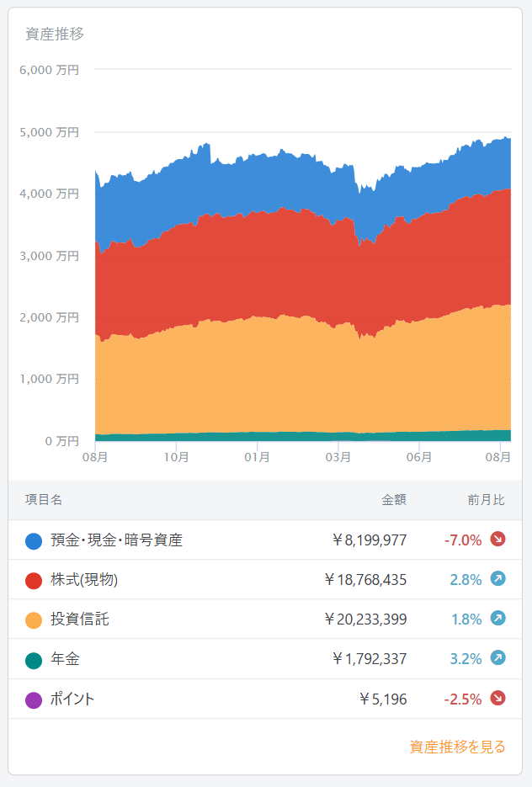Click the blue dot for 預金・現金・暗号資産
This screenshot has width=532, height=787.
pos(34,540)
